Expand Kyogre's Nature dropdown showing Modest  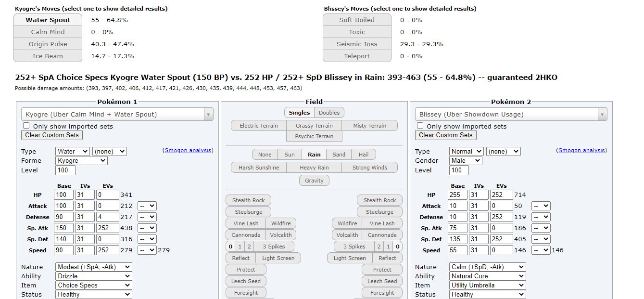(93, 267)
